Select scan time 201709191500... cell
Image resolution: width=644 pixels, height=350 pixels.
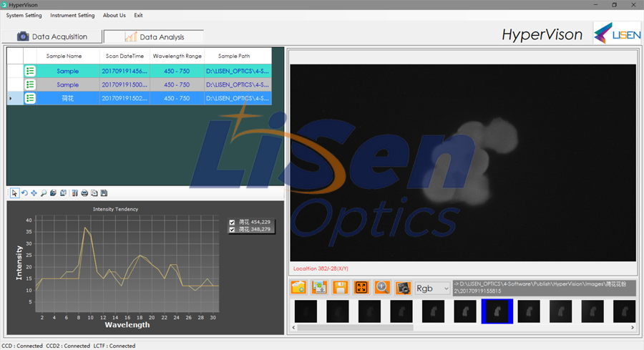point(125,84)
